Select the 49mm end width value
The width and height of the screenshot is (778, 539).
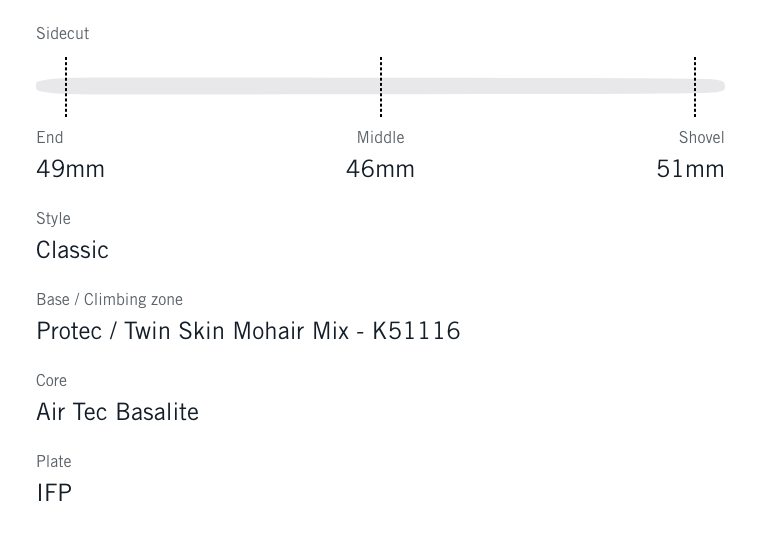[x=70, y=169]
